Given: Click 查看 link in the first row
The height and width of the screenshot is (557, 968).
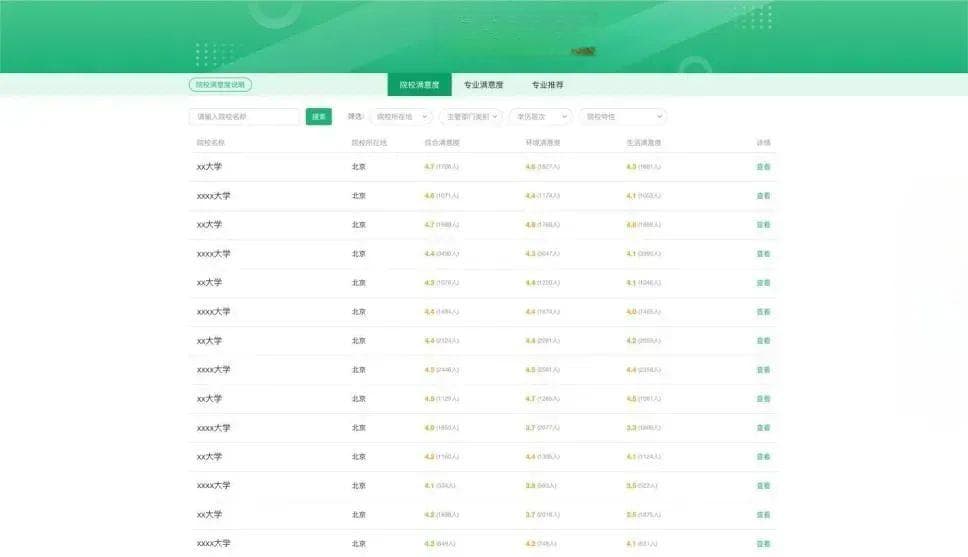Looking at the screenshot, I should (x=764, y=167).
